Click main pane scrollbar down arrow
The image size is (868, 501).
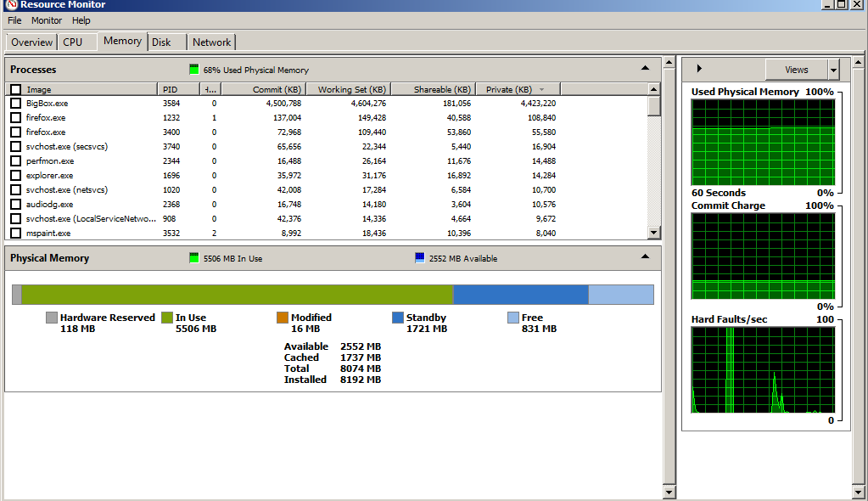click(669, 492)
